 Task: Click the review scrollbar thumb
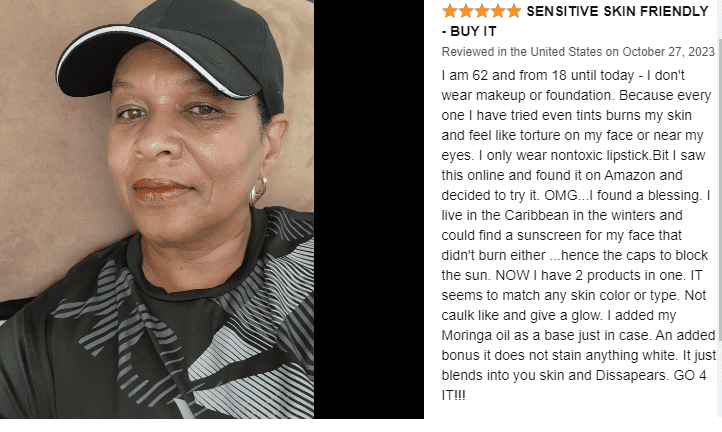719,190
